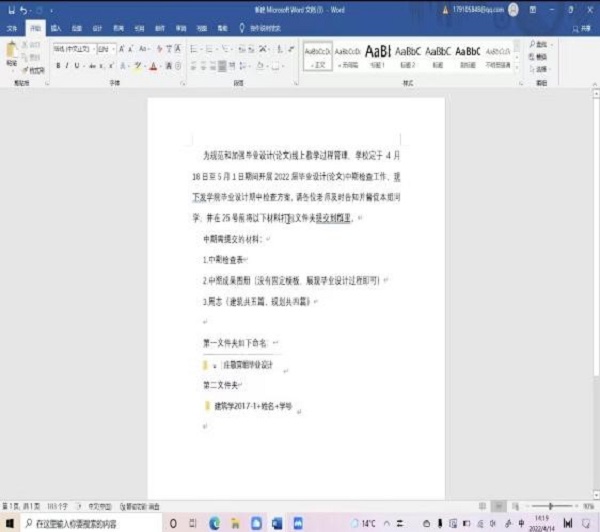The width and height of the screenshot is (600, 532).
Task: Switch to the 插入 (Insert) ribbon tab
Action: [x=55, y=29]
